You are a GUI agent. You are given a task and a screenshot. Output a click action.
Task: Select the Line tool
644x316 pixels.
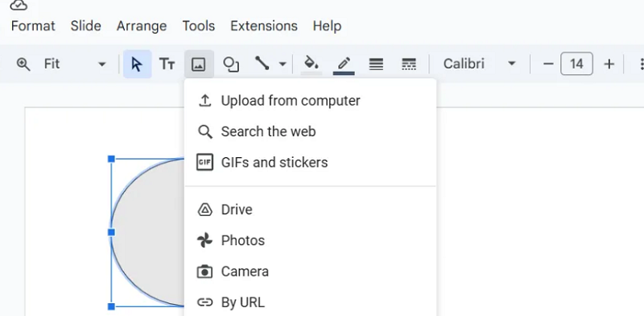262,64
